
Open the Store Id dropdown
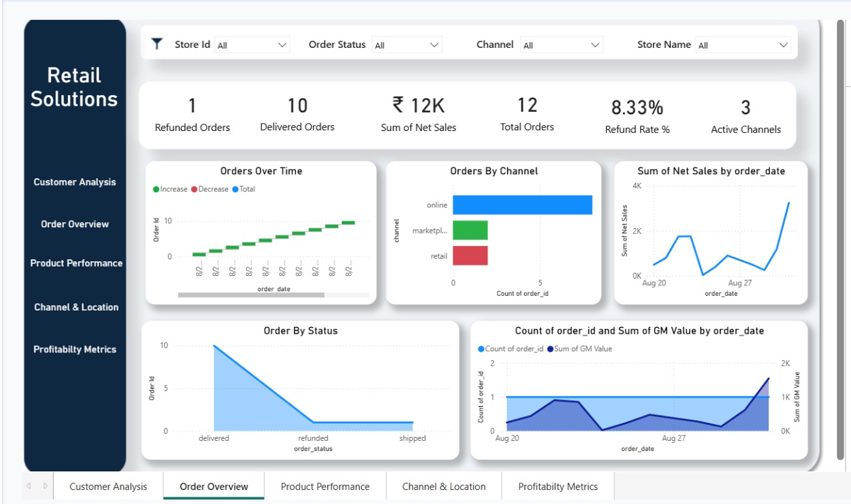[x=282, y=45]
